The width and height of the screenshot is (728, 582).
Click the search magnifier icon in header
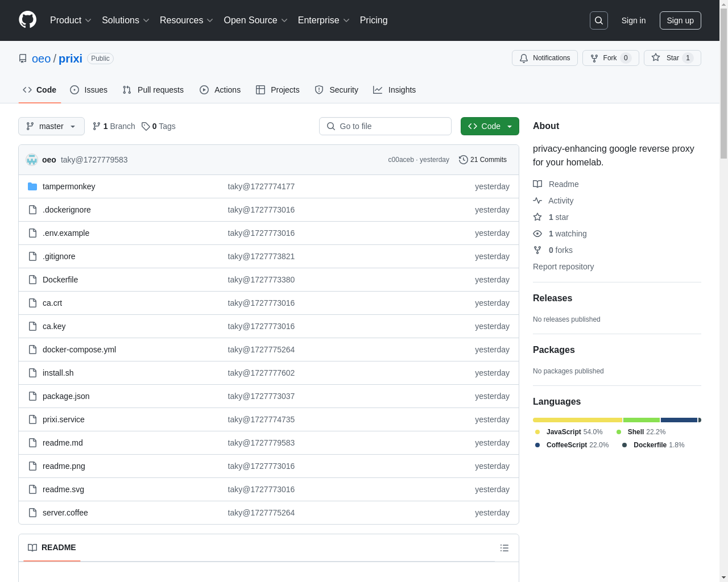tap(599, 20)
